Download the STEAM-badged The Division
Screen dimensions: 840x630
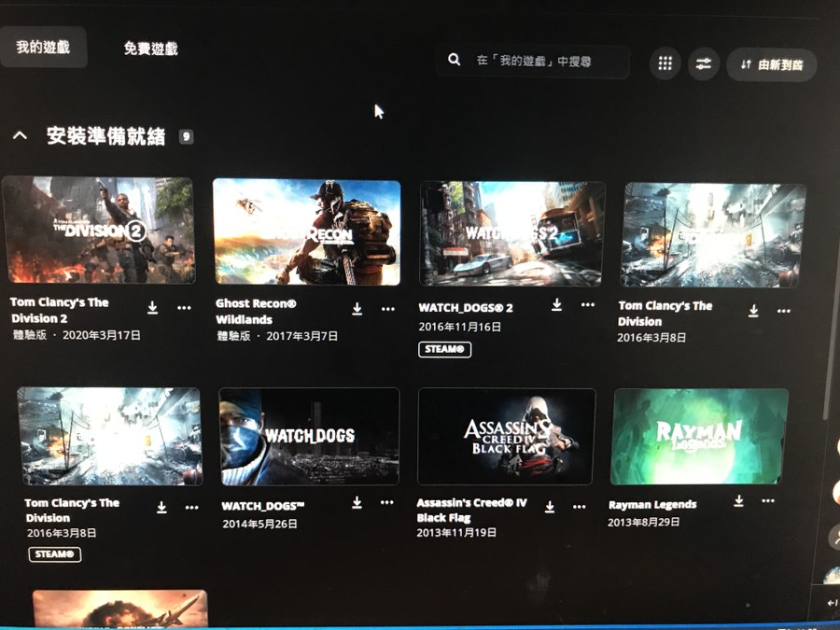pyautogui.click(x=161, y=507)
